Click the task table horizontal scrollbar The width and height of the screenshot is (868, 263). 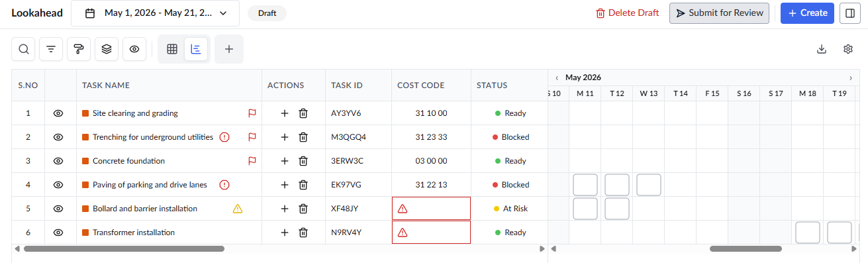point(124,249)
